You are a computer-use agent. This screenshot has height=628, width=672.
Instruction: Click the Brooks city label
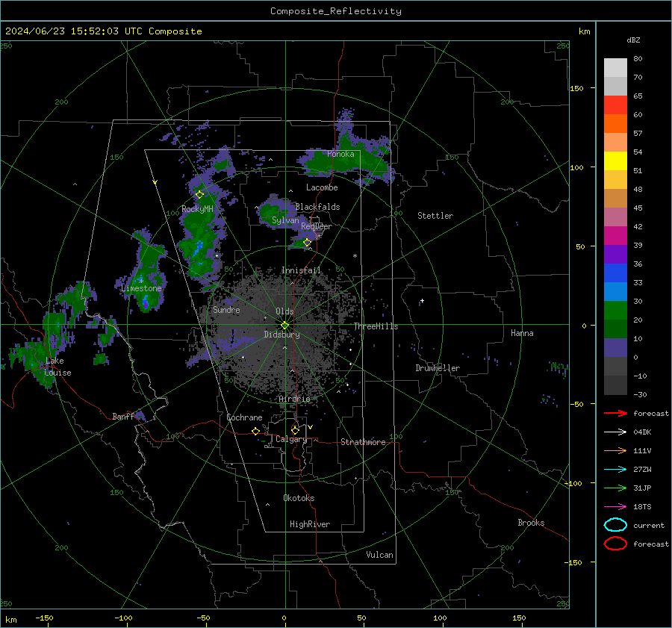click(531, 523)
